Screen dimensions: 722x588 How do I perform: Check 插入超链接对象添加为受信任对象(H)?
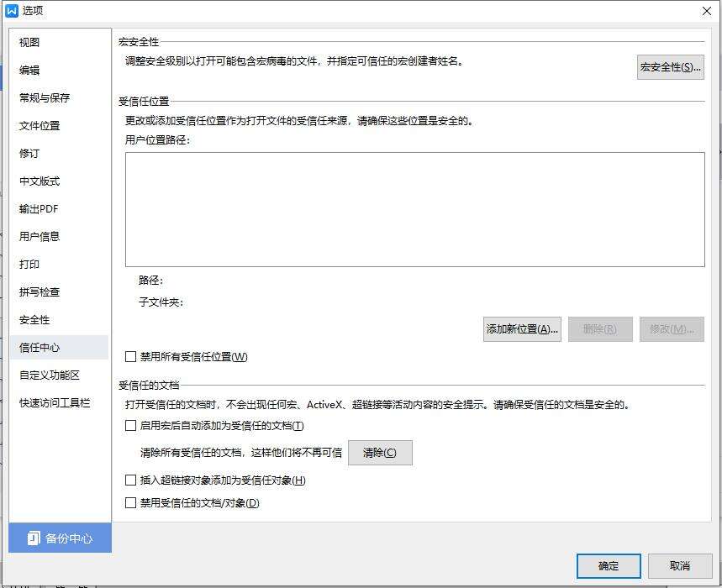coord(131,480)
